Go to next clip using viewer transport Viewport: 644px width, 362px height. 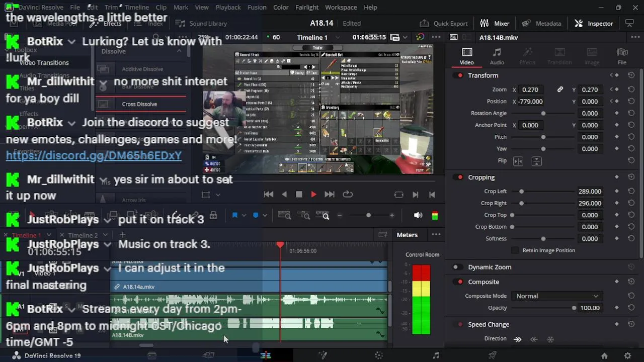(415, 195)
